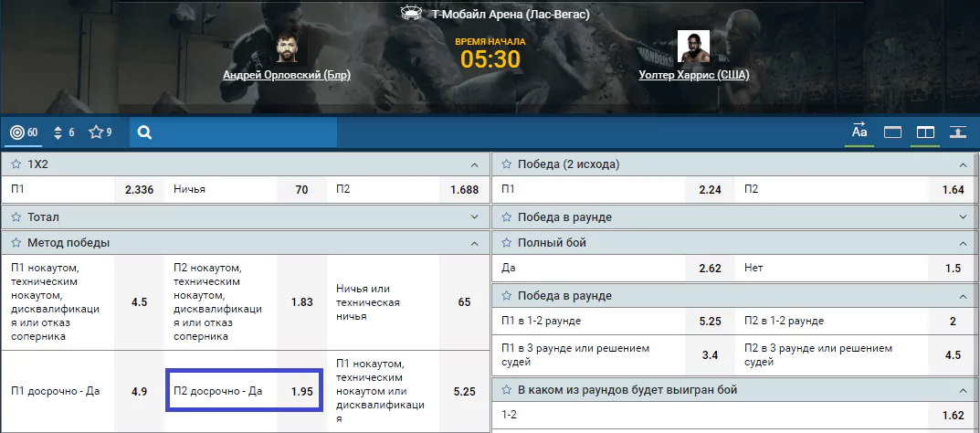Click the start time 05:30

(490, 58)
